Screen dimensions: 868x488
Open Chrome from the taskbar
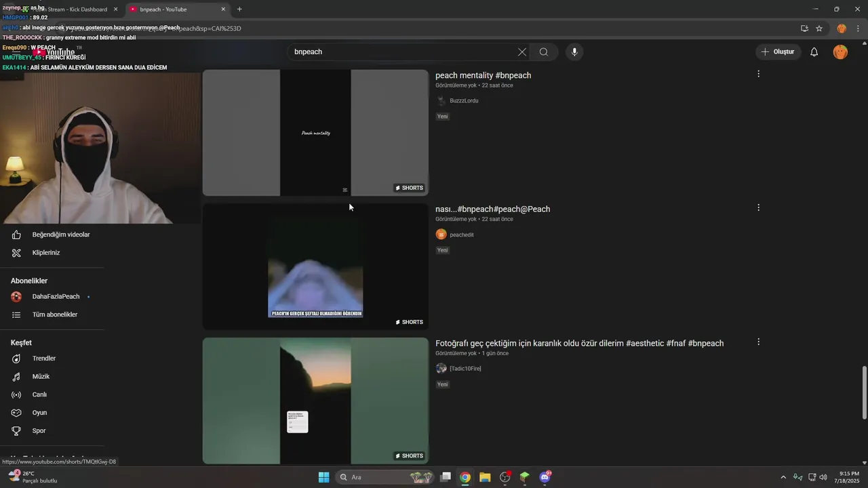(x=465, y=477)
